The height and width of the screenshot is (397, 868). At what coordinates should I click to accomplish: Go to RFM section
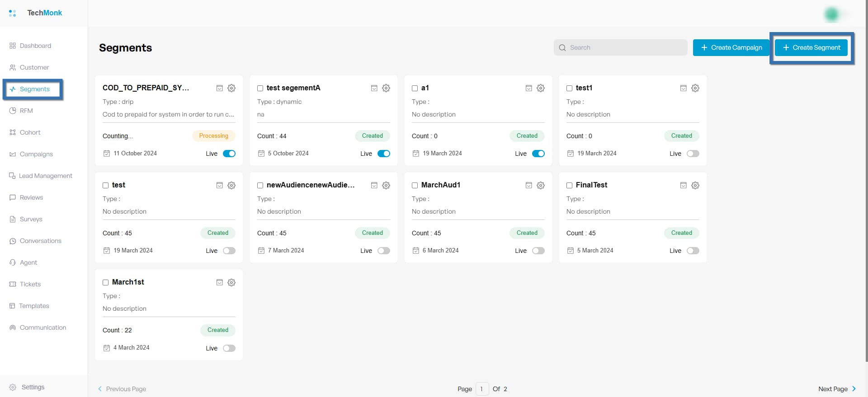coord(21,111)
